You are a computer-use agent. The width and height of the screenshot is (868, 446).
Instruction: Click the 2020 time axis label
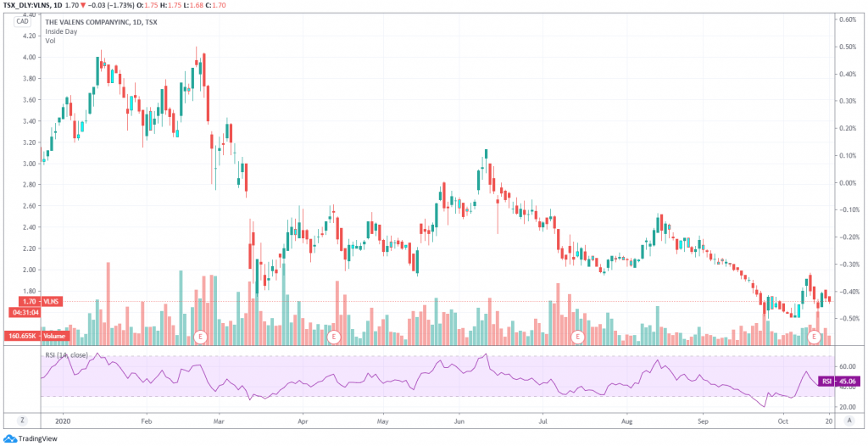tap(63, 421)
